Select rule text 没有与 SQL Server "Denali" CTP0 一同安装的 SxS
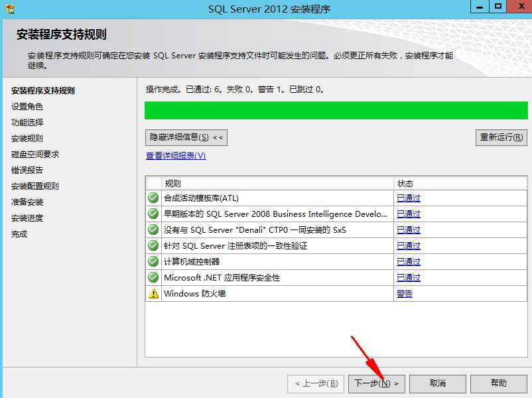 coord(255,230)
